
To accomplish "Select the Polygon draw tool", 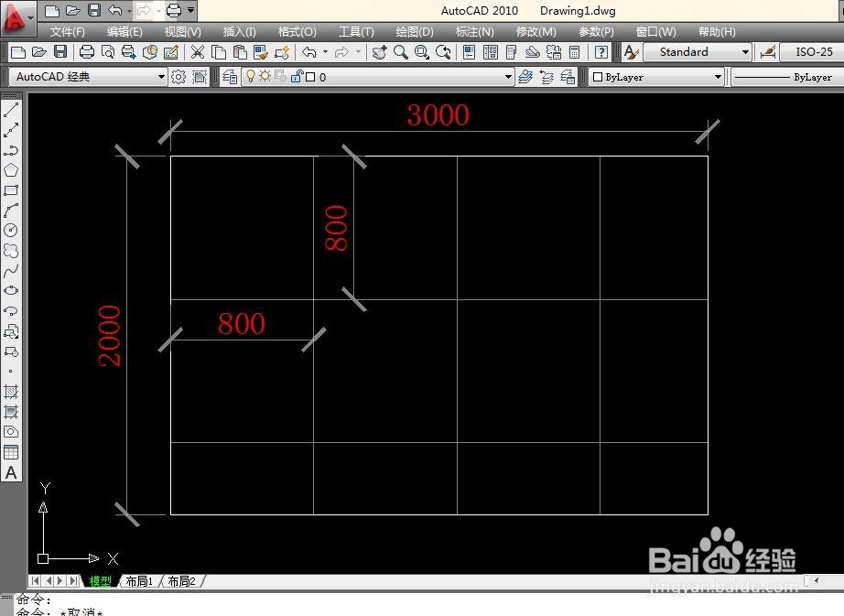I will point(11,170).
